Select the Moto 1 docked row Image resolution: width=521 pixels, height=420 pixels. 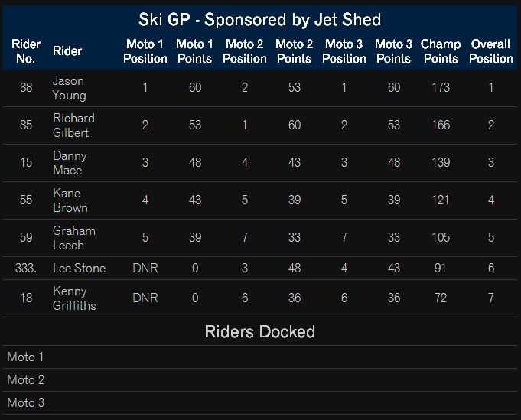[260, 357]
